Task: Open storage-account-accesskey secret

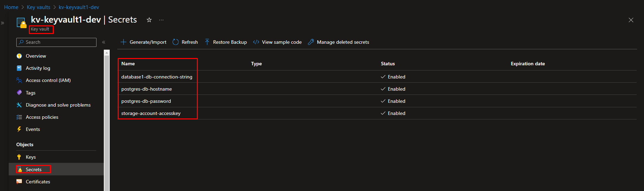Action: (151, 113)
